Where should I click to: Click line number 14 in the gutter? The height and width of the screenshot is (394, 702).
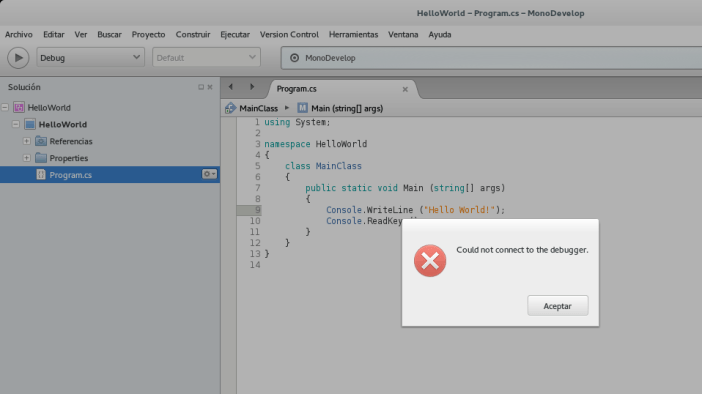coord(255,265)
